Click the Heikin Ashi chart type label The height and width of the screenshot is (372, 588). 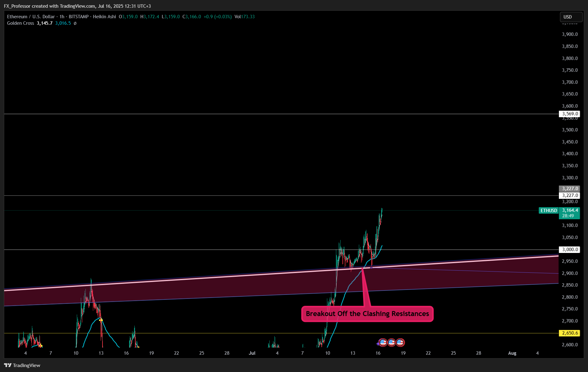click(x=105, y=17)
